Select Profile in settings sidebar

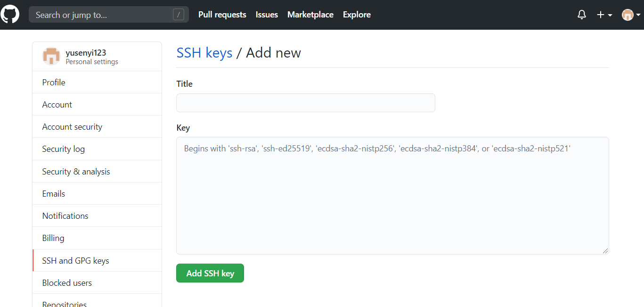point(97,82)
